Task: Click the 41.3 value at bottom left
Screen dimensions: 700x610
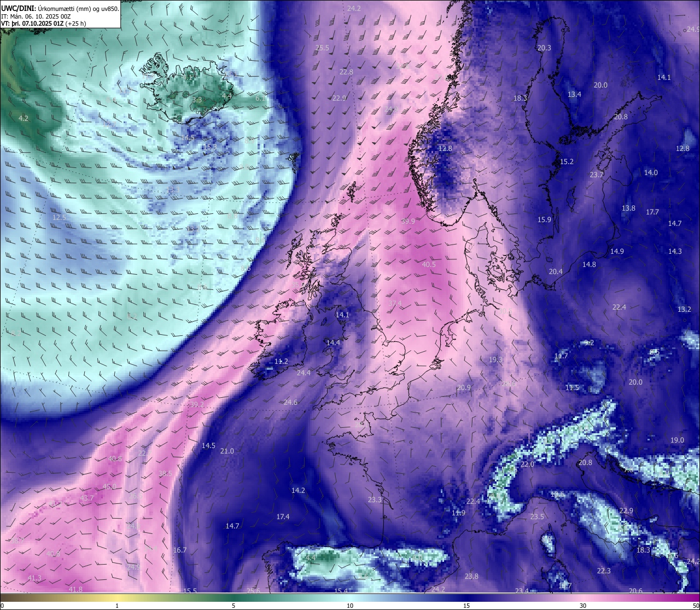Action: pos(34,578)
